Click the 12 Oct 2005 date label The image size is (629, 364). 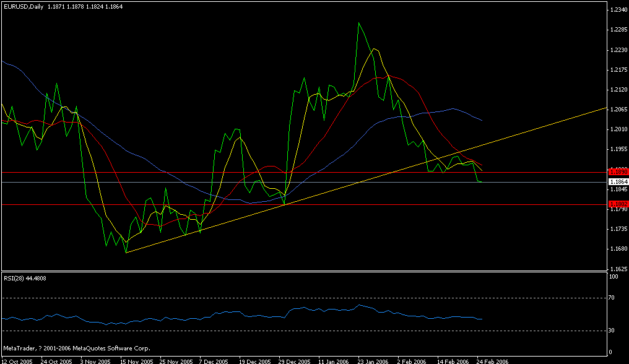point(17,360)
